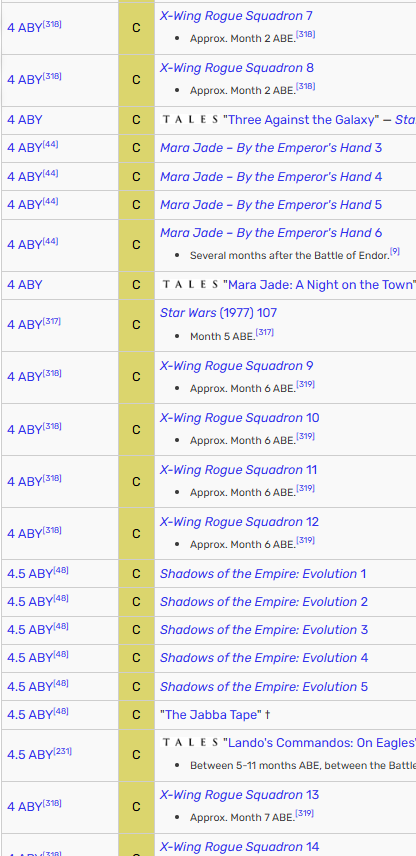Click yellow C cell in Star Wars 107 row

[136, 325]
